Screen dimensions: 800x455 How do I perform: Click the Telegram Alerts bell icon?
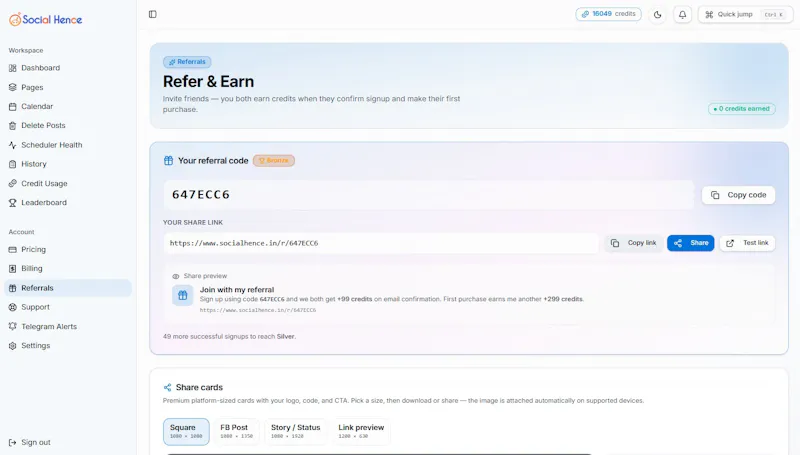point(13,326)
